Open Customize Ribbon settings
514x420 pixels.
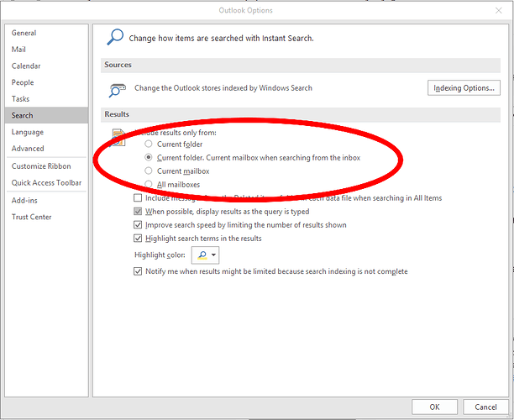[46, 166]
